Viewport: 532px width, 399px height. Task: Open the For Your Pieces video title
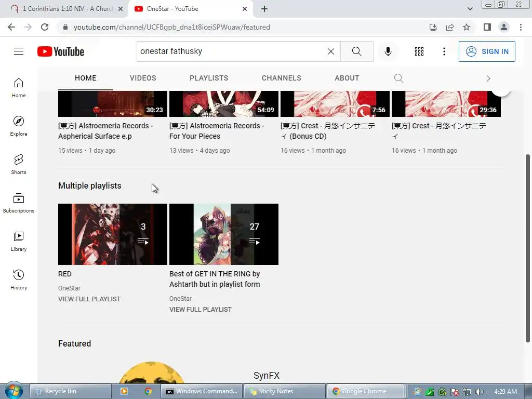pyautogui.click(x=217, y=131)
